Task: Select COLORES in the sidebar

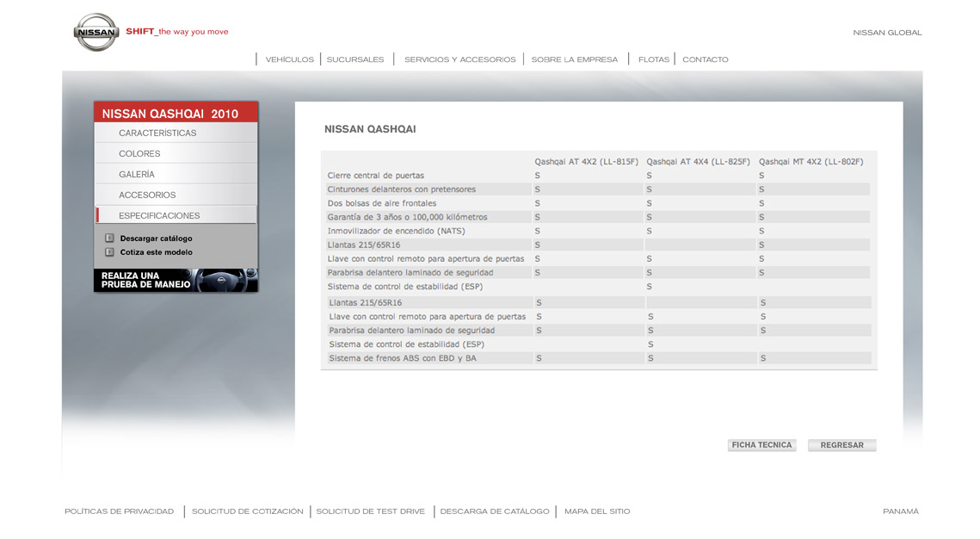Action: point(176,153)
